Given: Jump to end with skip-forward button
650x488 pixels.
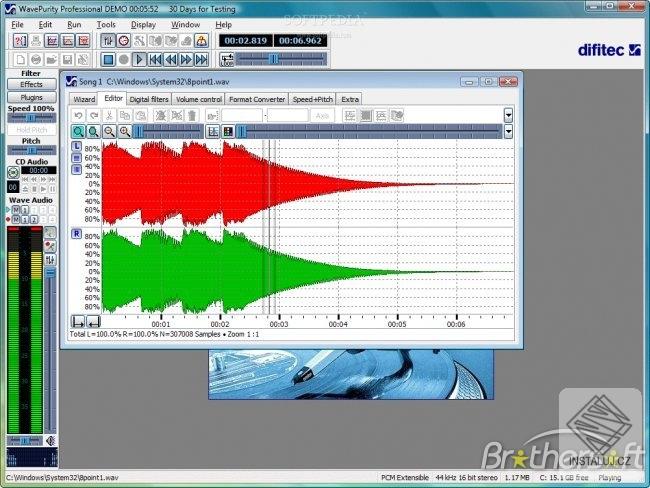Looking at the screenshot, I should coord(201,60).
